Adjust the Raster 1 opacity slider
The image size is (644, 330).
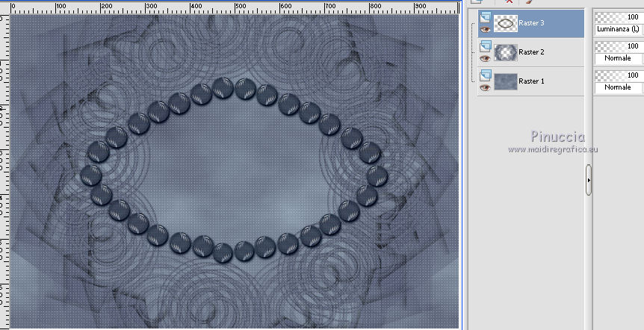(x=619, y=75)
